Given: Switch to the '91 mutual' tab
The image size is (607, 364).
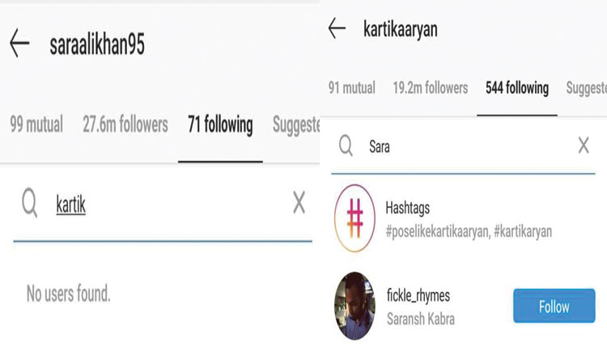Looking at the screenshot, I should tap(352, 88).
